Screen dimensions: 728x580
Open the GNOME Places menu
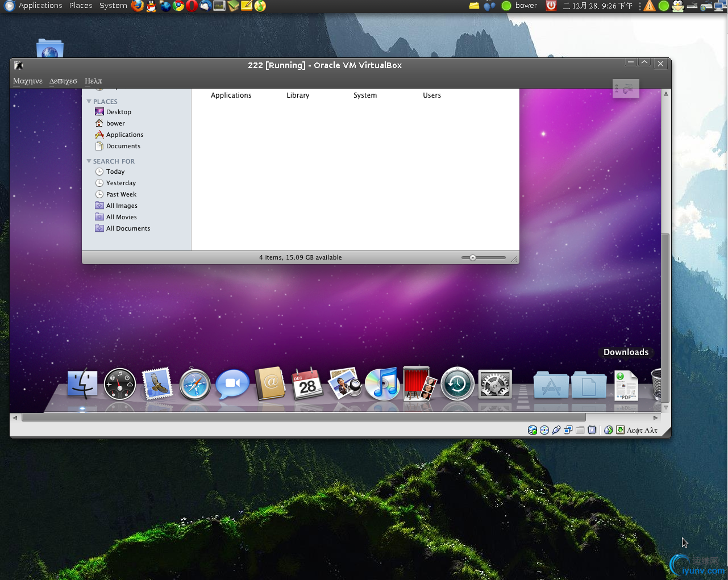tap(81, 6)
